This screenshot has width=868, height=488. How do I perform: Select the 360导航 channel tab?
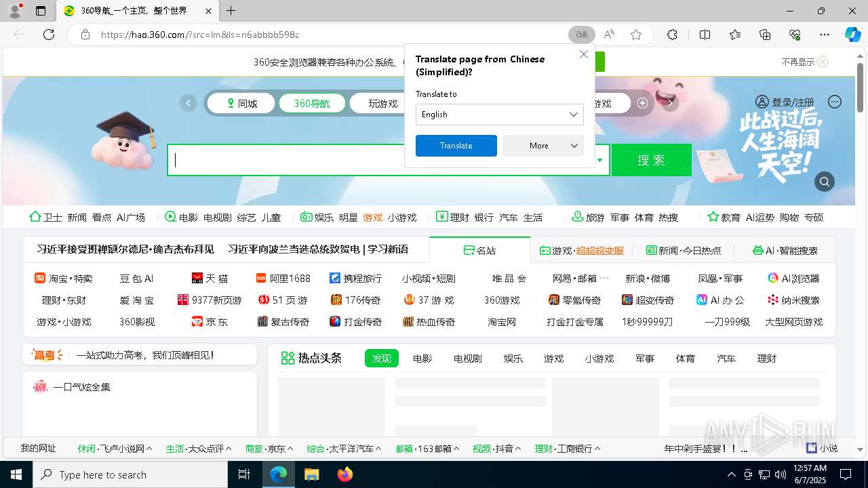[x=312, y=104]
